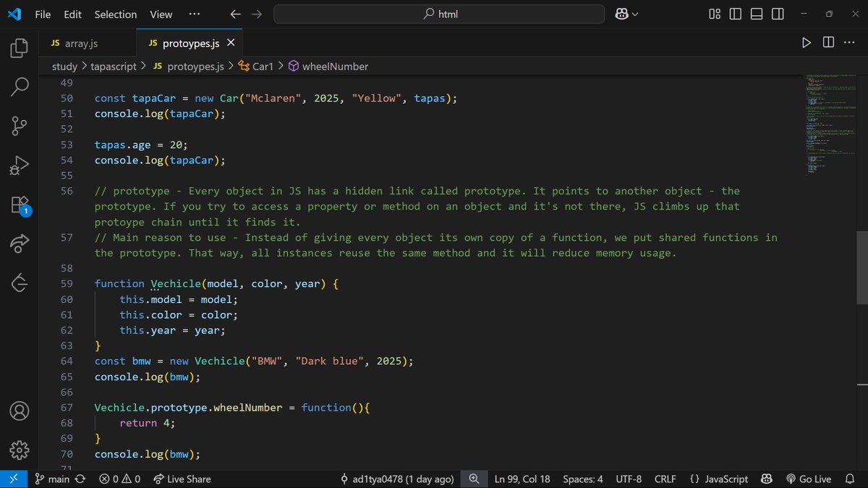Click Go Live server button
Viewport: 868px width, 488px height.
(808, 479)
